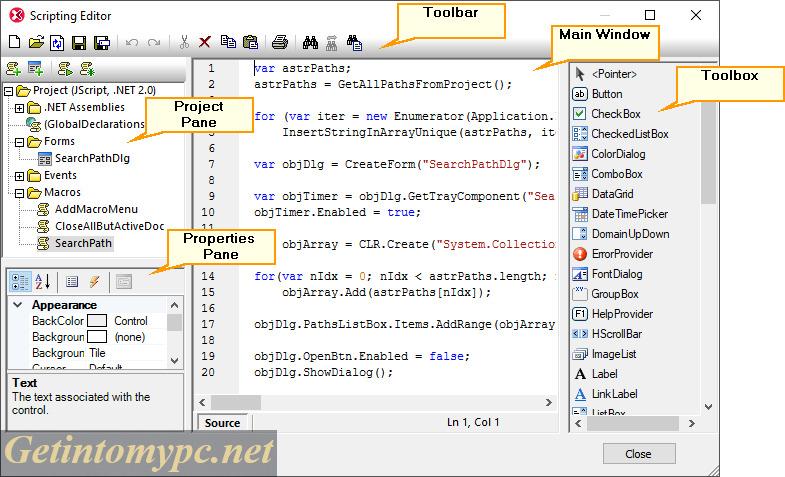Select the CheckBox control in Toolbox
785x477 pixels.
tap(615, 114)
